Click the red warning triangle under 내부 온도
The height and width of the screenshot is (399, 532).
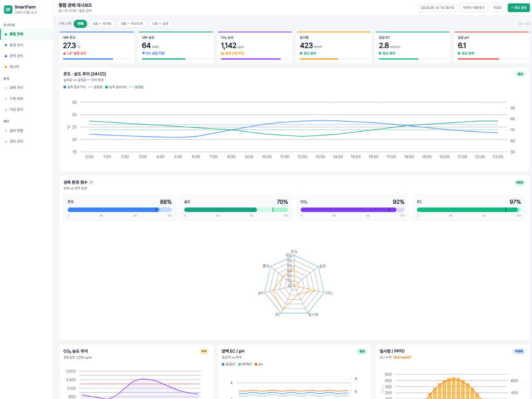tap(64, 53)
